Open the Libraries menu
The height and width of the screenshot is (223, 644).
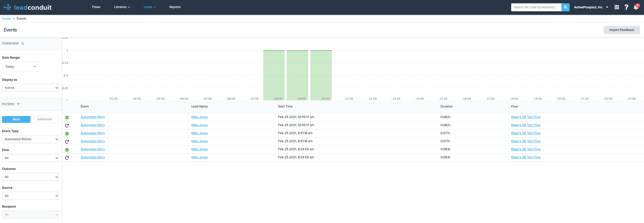[122, 7]
